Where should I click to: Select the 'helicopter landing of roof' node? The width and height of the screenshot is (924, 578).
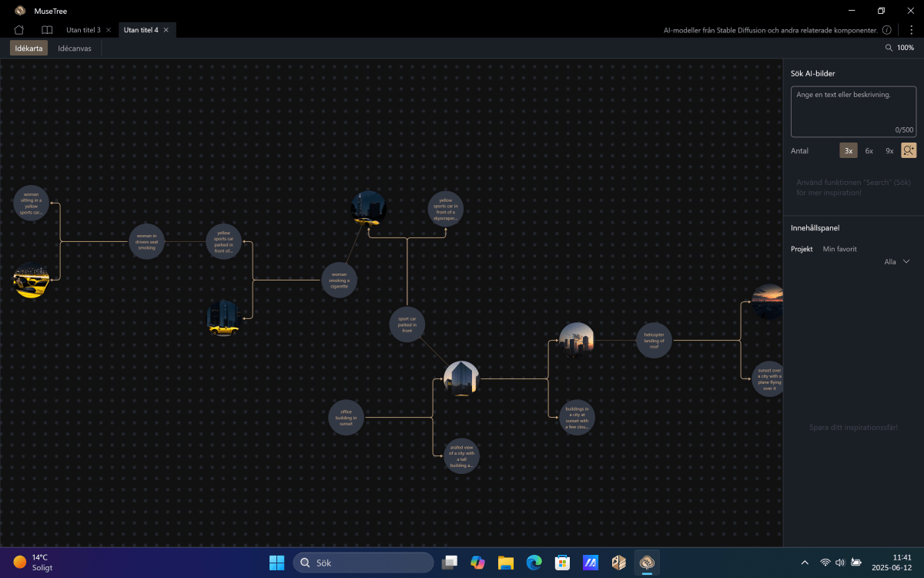(x=654, y=340)
